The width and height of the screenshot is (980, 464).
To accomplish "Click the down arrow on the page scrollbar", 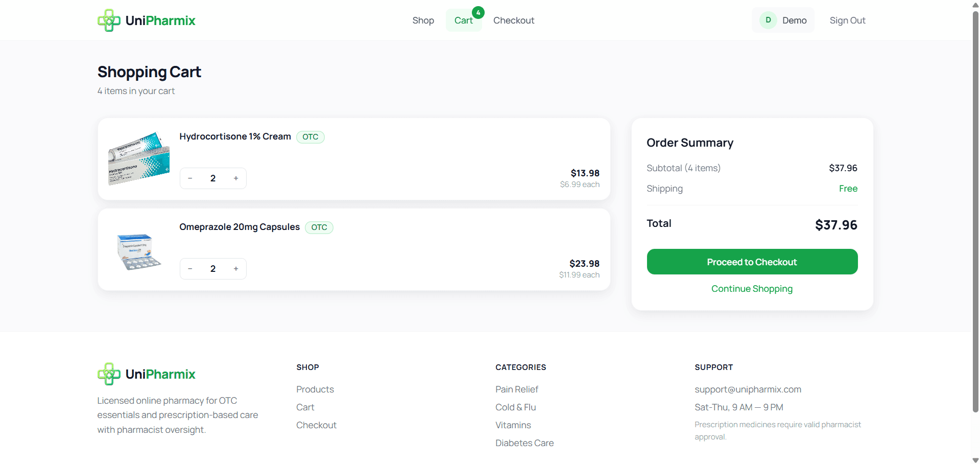I will point(974,459).
